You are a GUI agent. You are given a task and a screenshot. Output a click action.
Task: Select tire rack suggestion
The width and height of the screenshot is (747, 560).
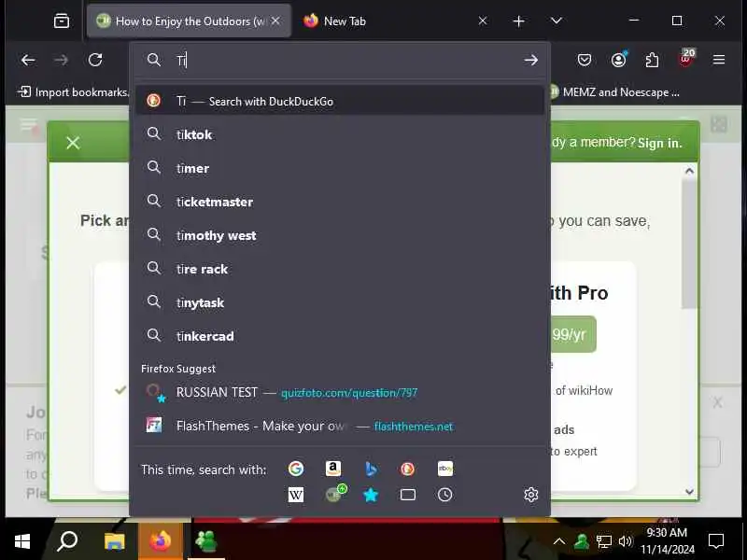340,269
